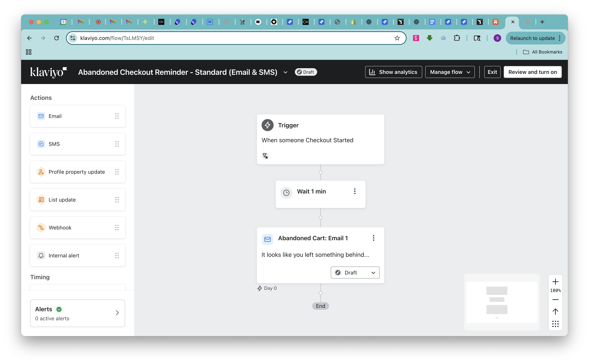Viewport: 589px width, 364px height.
Task: Open Chrome three-dot menu next to Relaunch
Action: 560,38
